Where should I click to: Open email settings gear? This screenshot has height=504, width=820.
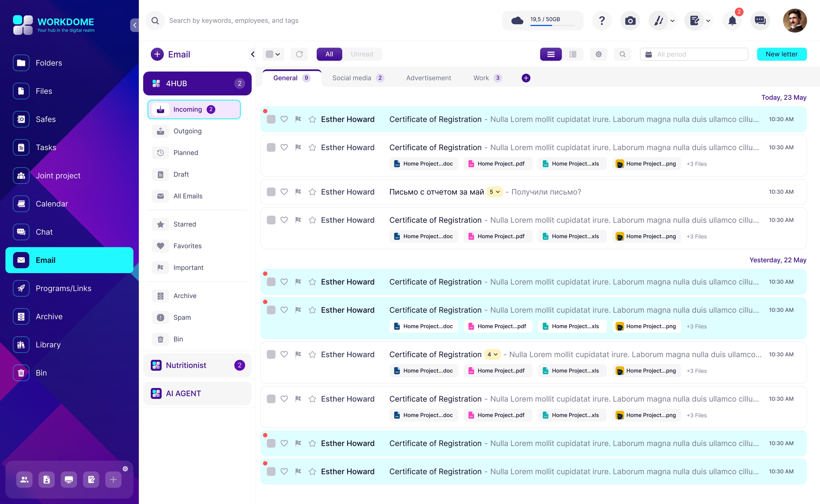coord(599,54)
